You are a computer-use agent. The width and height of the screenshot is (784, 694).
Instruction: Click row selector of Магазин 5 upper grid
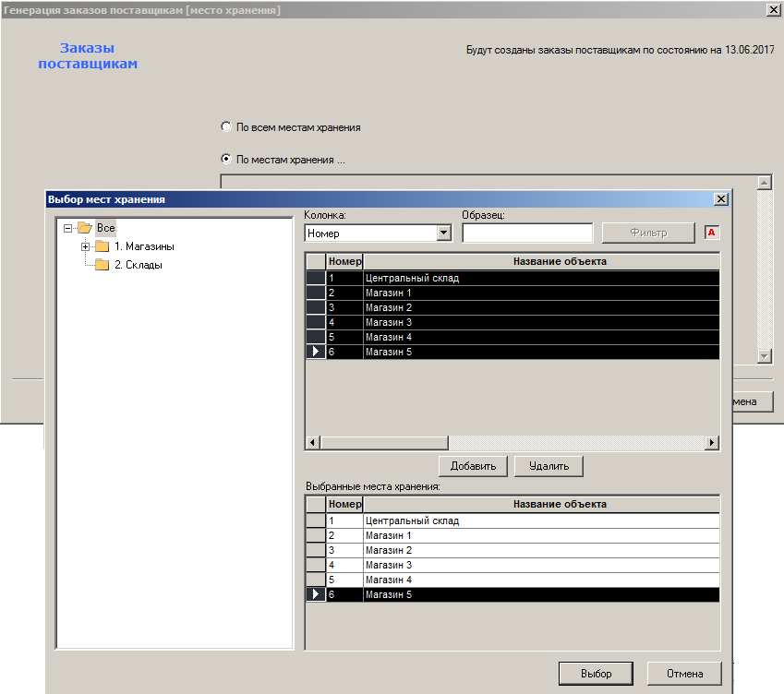316,352
